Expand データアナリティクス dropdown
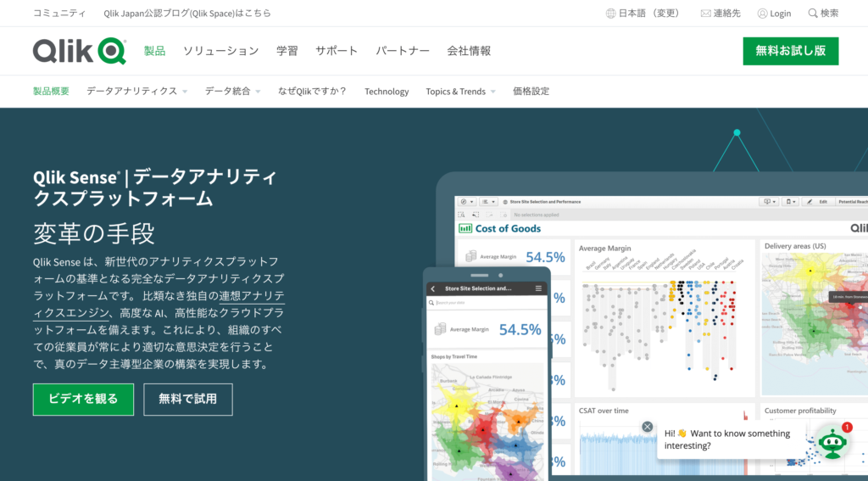 (185, 92)
